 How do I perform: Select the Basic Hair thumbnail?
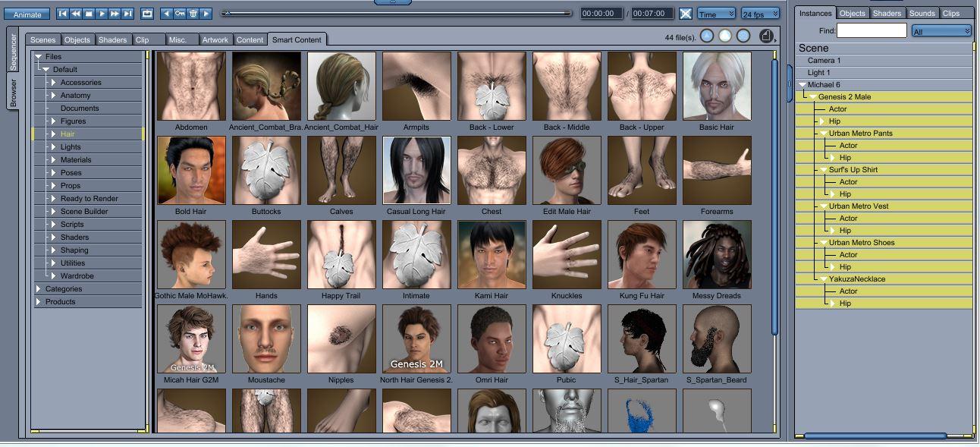(717, 87)
